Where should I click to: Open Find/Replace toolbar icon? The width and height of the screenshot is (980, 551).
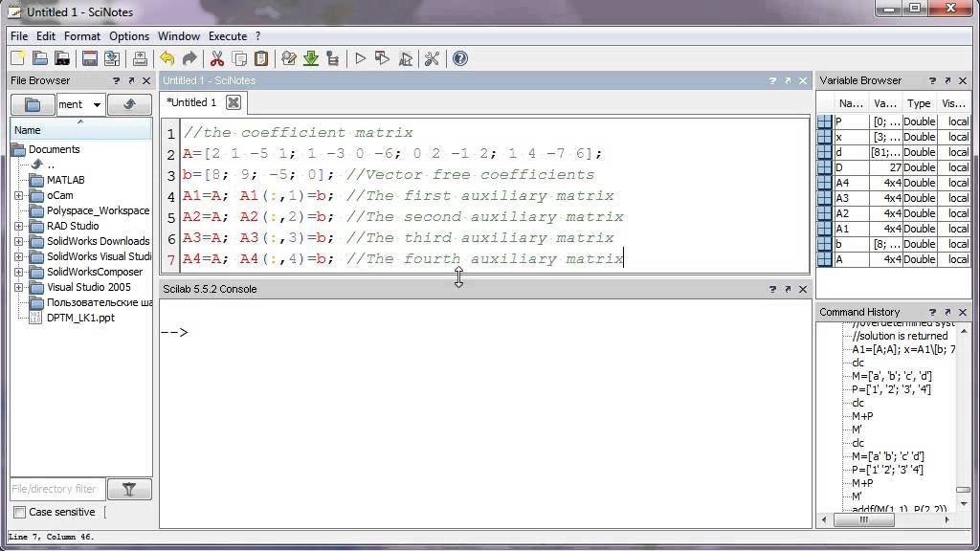click(x=289, y=58)
